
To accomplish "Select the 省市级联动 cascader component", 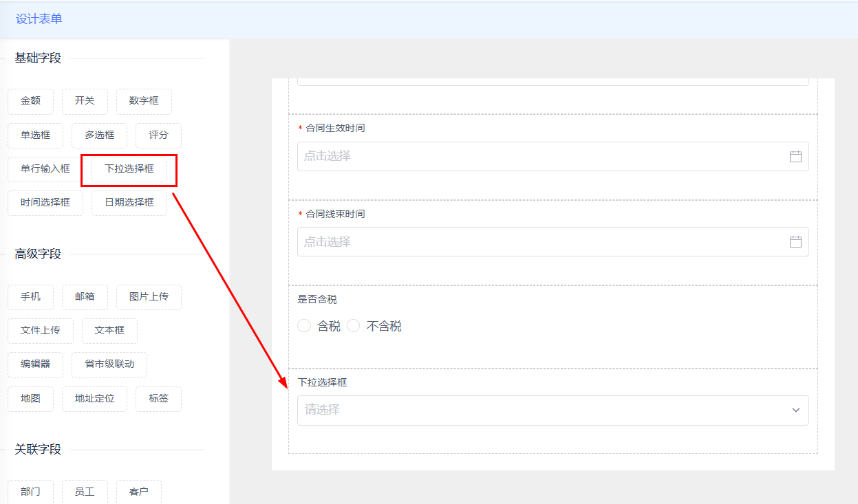I will click(x=109, y=364).
